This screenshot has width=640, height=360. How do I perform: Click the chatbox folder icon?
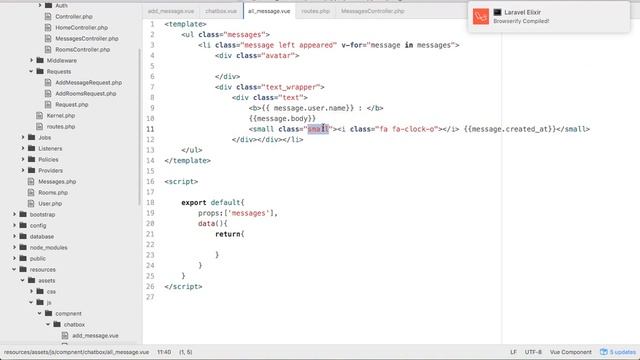point(57,324)
